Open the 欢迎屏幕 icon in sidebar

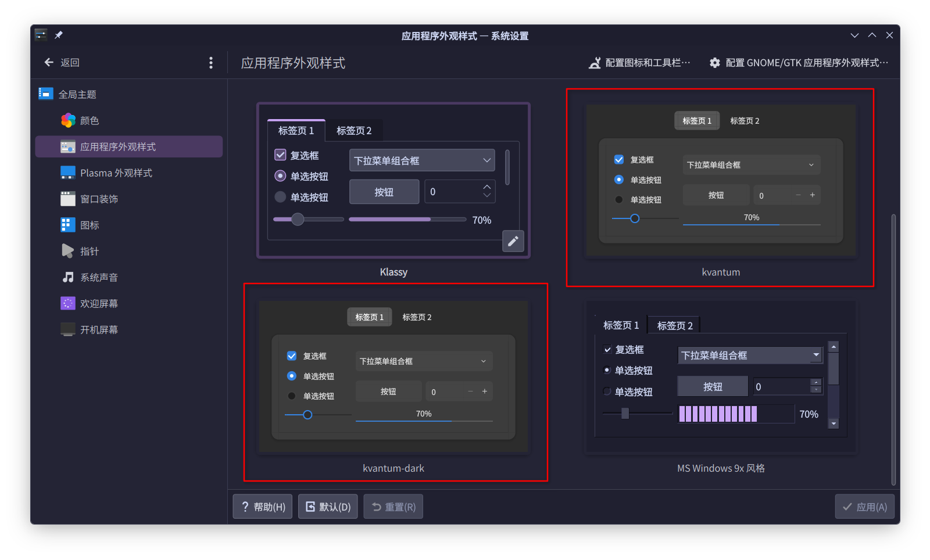pos(68,303)
